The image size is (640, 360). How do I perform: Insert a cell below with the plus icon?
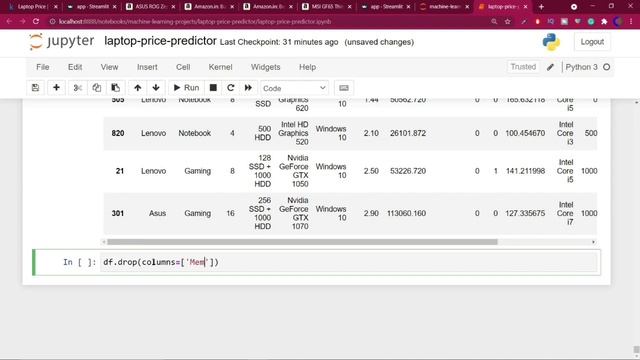[56, 88]
